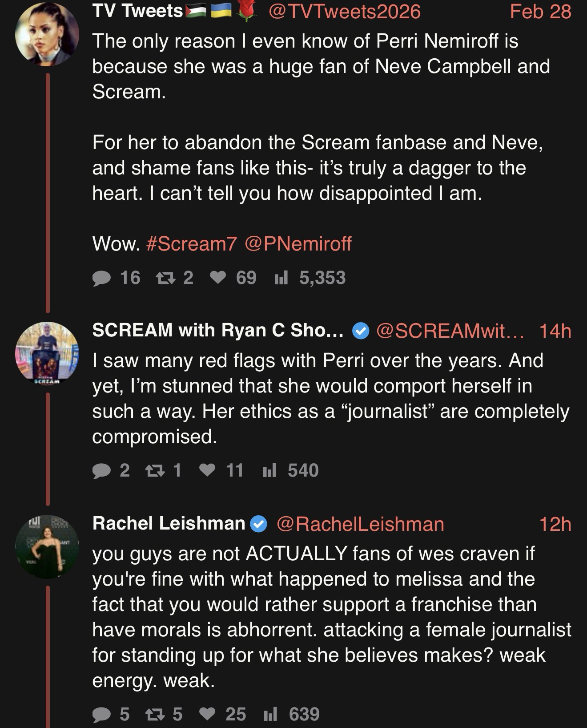
Task: Open the @PNemiroff mention
Action: point(298,244)
